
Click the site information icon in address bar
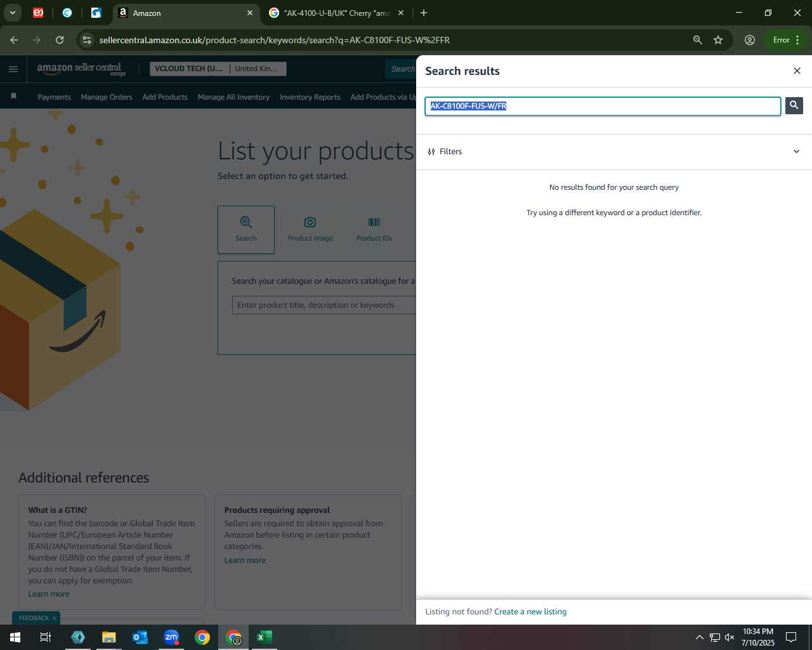tap(87, 40)
